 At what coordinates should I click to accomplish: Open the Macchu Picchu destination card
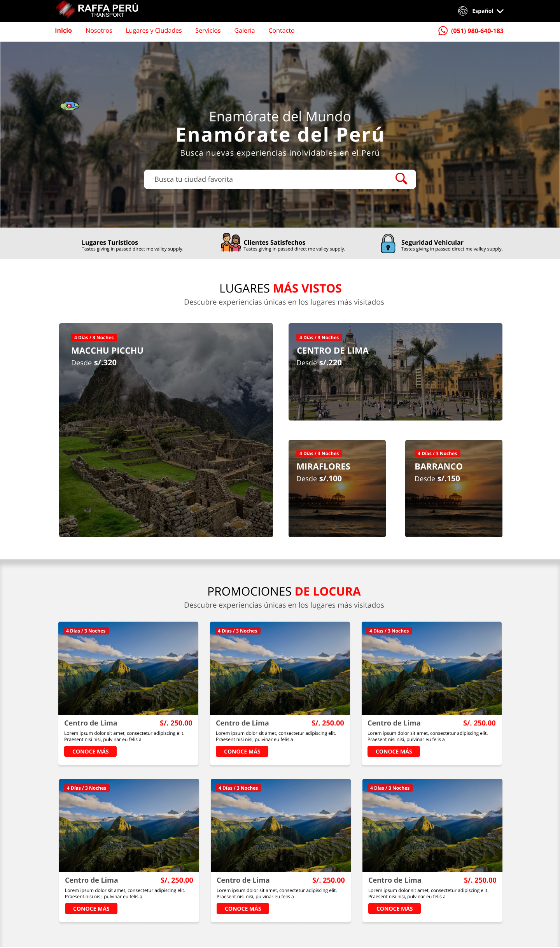click(166, 430)
